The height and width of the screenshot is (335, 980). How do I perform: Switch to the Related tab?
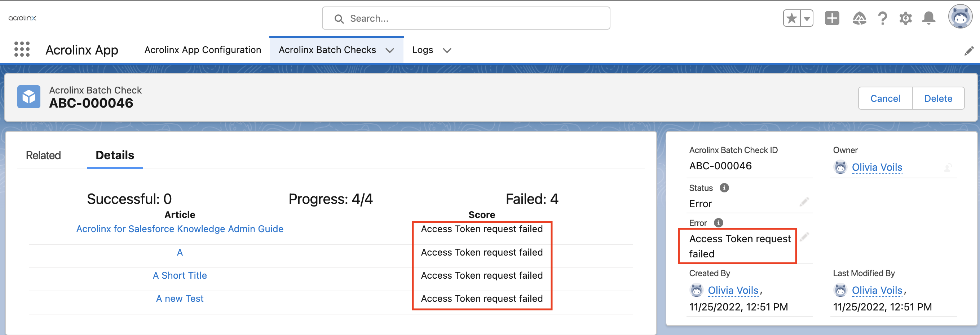(43, 155)
